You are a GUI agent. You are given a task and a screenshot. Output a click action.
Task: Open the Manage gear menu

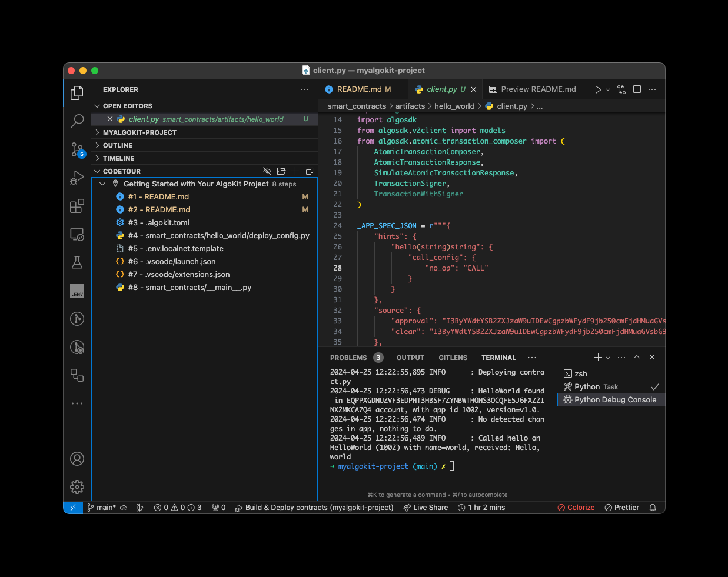click(77, 487)
